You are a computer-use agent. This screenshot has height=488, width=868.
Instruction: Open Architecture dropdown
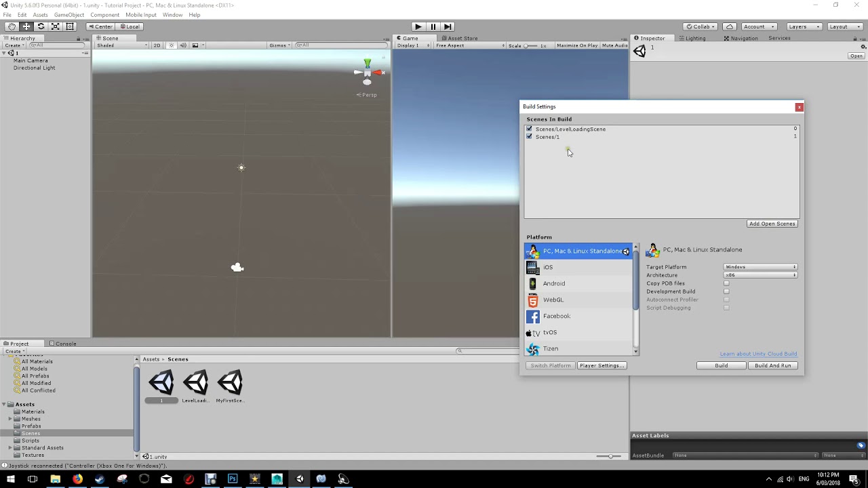pyautogui.click(x=760, y=275)
